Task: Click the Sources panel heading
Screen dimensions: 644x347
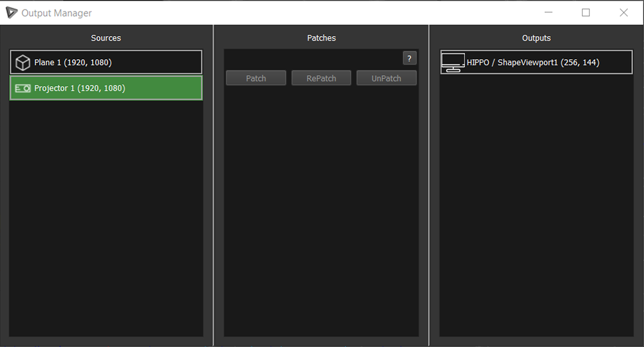Action: [x=106, y=38]
